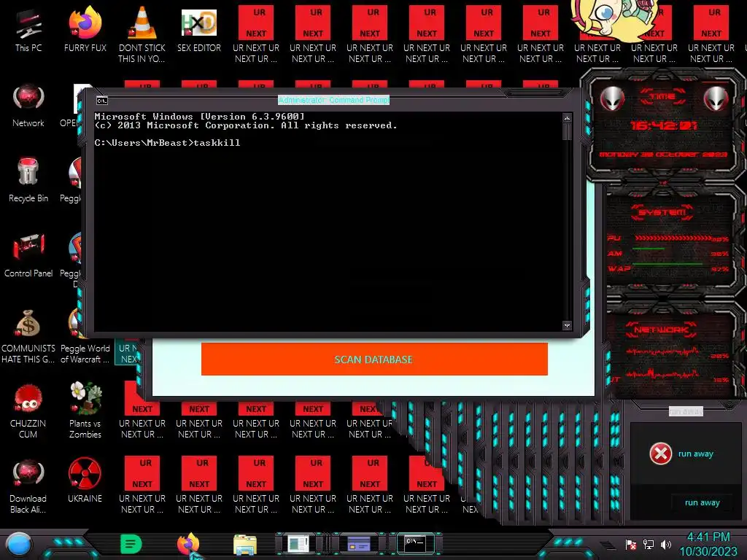Select the UKRAINE radiation symbol icon
Viewport: 747px width, 560px height.
point(85,480)
